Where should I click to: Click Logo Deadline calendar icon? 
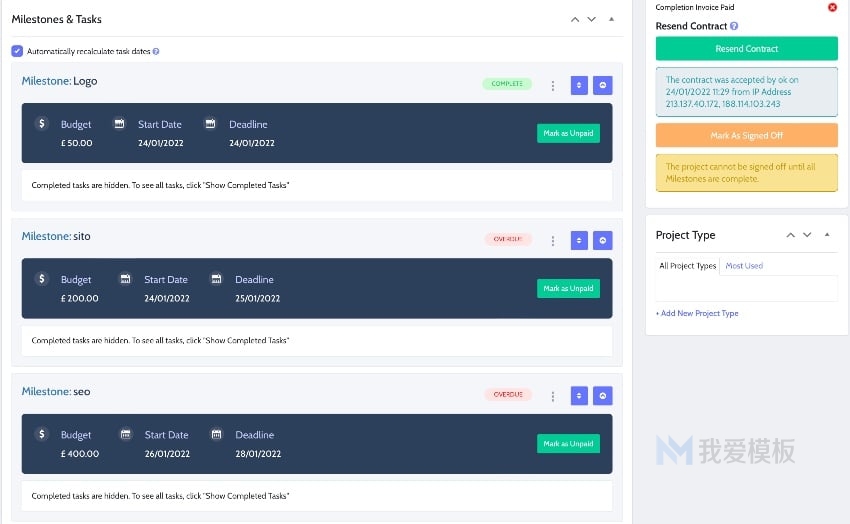[x=210, y=124]
